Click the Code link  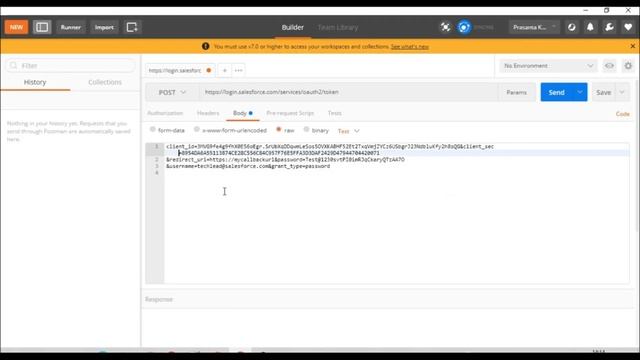pyautogui.click(x=622, y=114)
